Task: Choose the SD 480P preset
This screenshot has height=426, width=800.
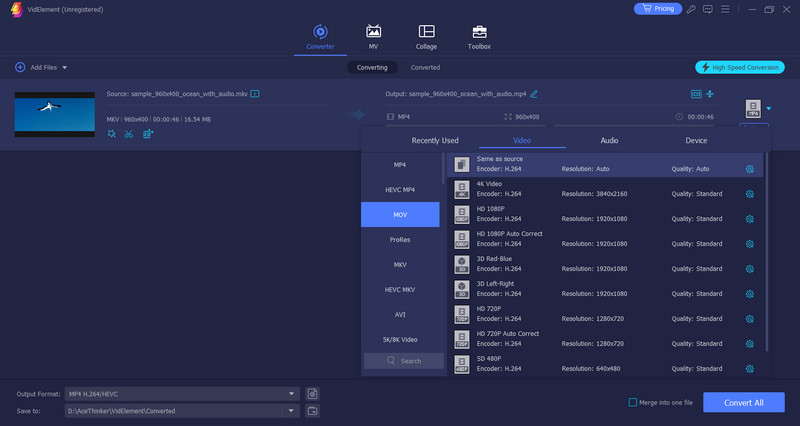Action: coord(605,365)
